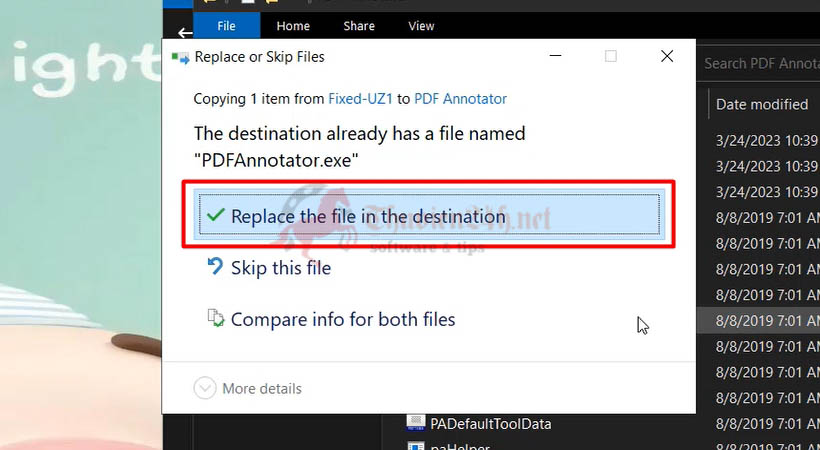Click the blue skip arrow icon

(x=215, y=266)
